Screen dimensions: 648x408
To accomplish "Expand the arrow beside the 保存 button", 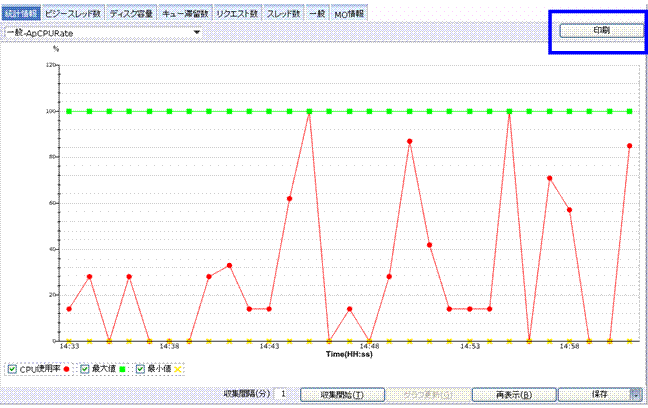I will point(636,394).
